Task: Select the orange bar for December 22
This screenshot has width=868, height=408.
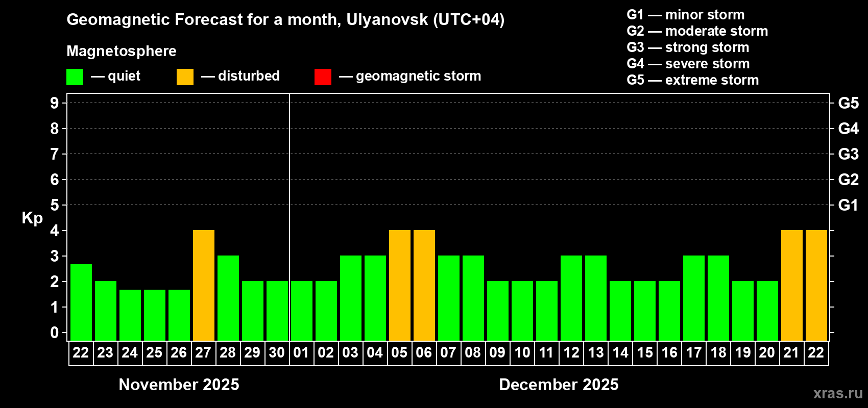Action: point(816,286)
